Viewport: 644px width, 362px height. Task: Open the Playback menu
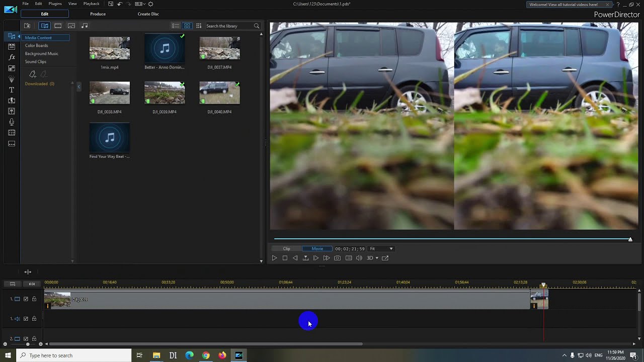(91, 4)
